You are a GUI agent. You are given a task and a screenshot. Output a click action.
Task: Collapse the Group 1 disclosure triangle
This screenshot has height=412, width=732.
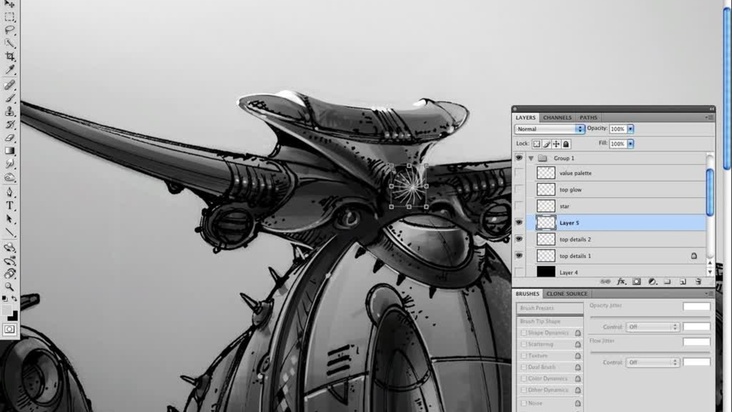(x=531, y=159)
